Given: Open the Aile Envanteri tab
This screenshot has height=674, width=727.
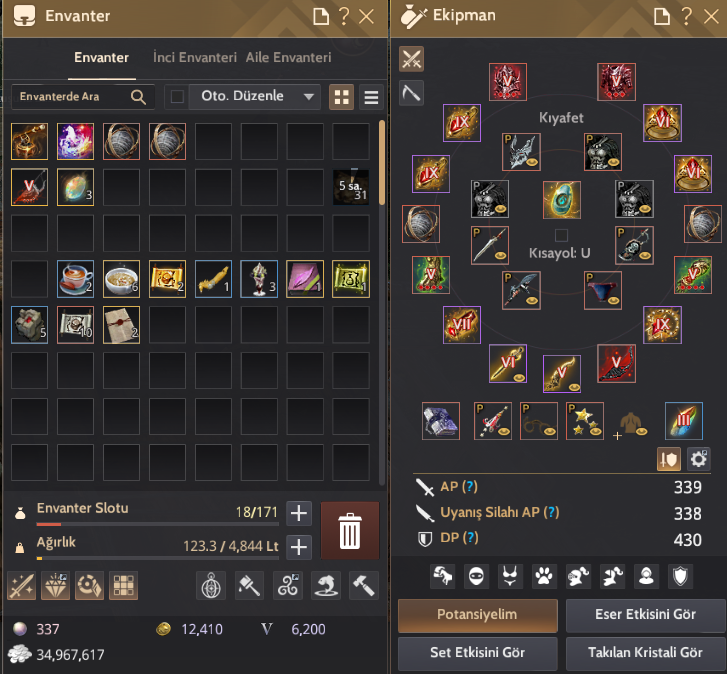Looking at the screenshot, I should tap(288, 57).
